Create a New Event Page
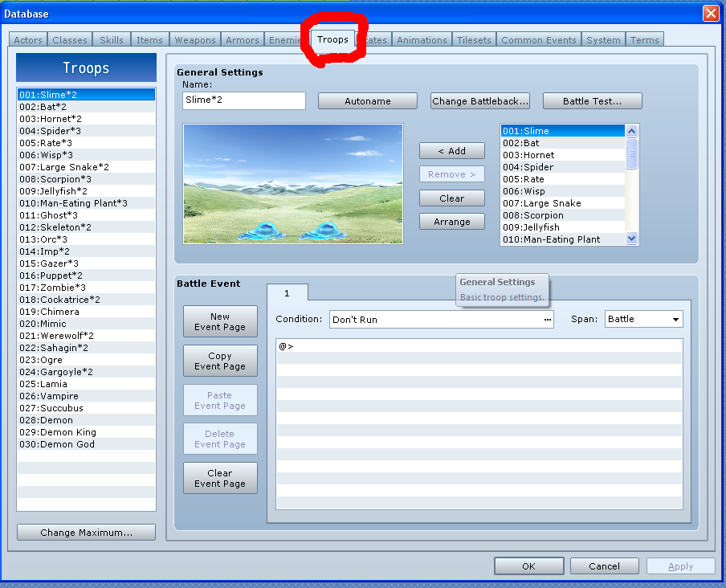This screenshot has width=726, height=588. click(x=220, y=321)
